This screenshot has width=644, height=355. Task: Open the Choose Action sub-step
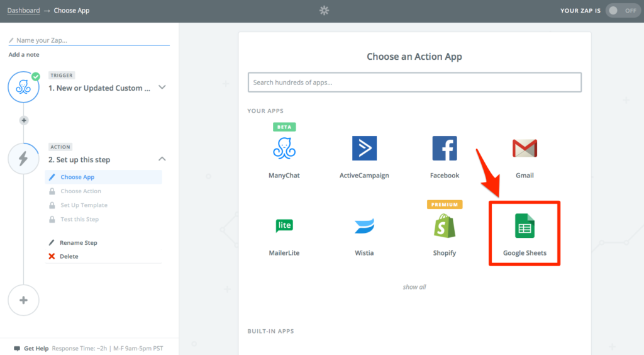(80, 191)
